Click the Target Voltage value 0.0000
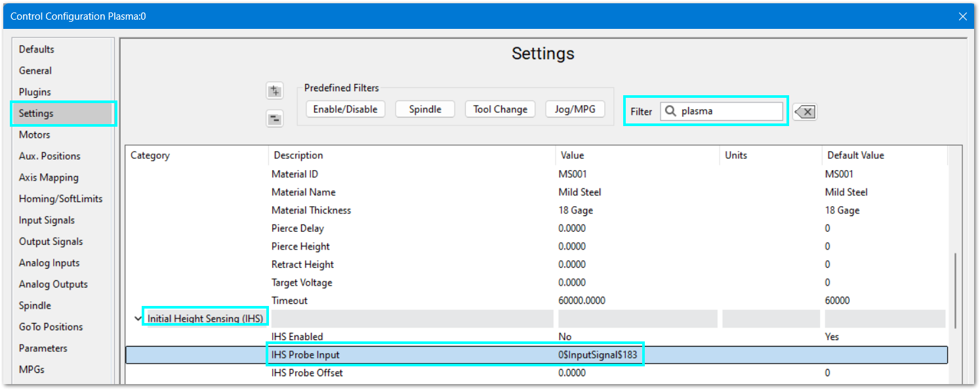 point(572,282)
